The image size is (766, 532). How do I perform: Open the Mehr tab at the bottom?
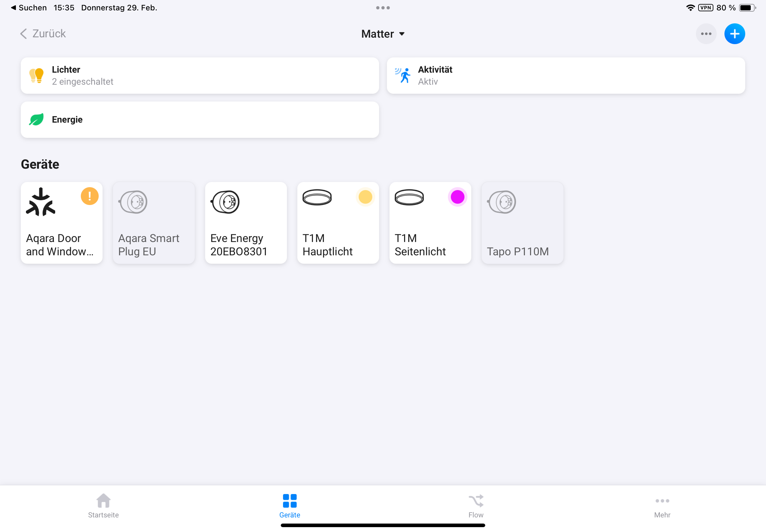pos(661,506)
